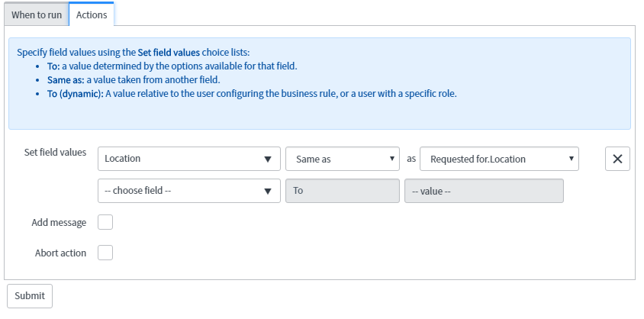Submit the business rule form
This screenshot has width=644, height=319.
[x=30, y=295]
